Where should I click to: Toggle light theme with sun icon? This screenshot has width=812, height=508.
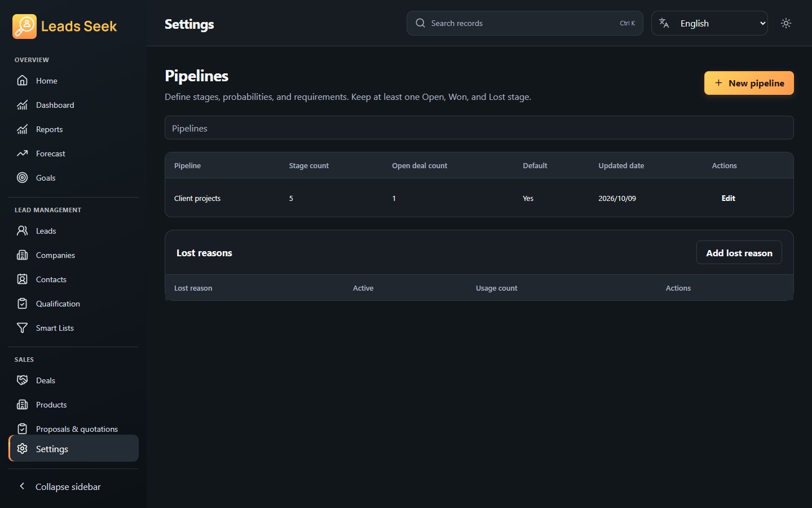(786, 23)
